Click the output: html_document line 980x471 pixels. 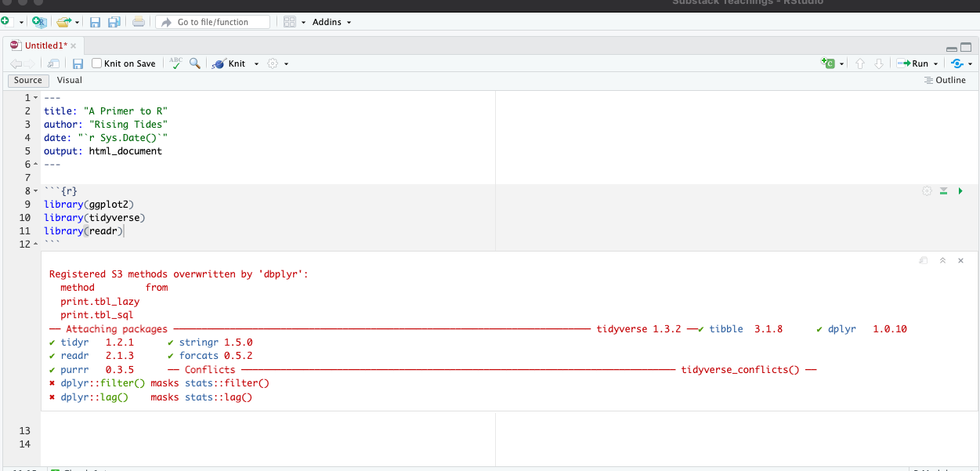[103, 151]
